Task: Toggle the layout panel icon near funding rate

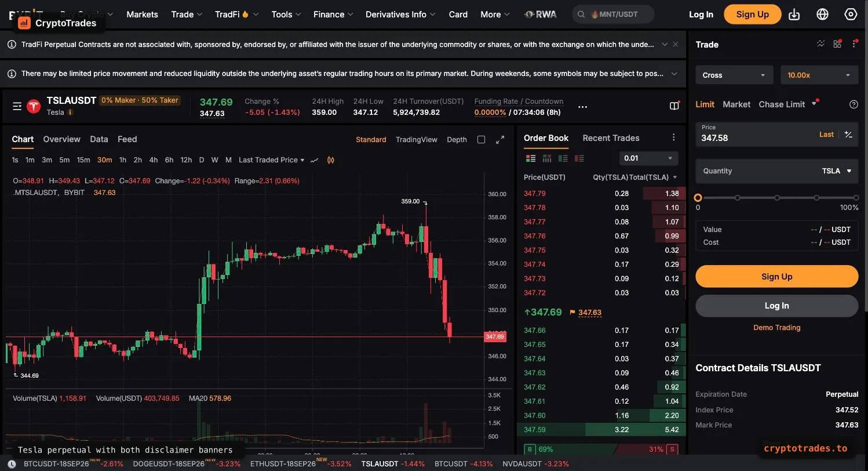Action: 674,106
